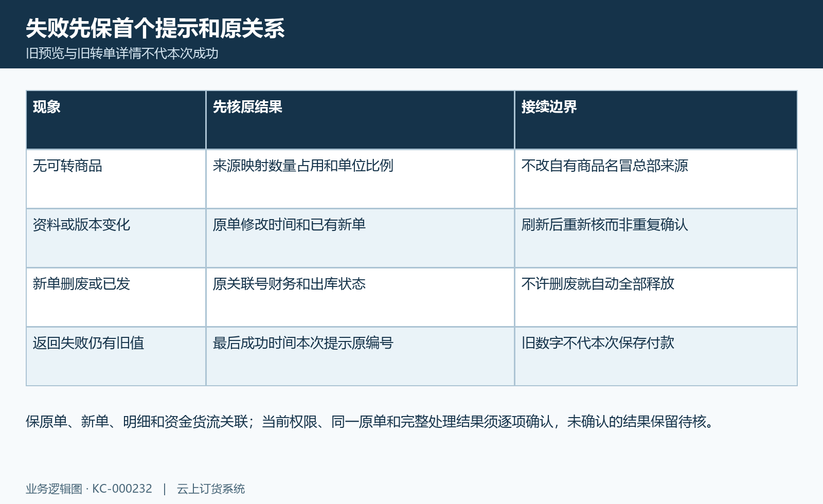Select the footer label 云上订货系统
The image size is (823, 504).
(211, 489)
